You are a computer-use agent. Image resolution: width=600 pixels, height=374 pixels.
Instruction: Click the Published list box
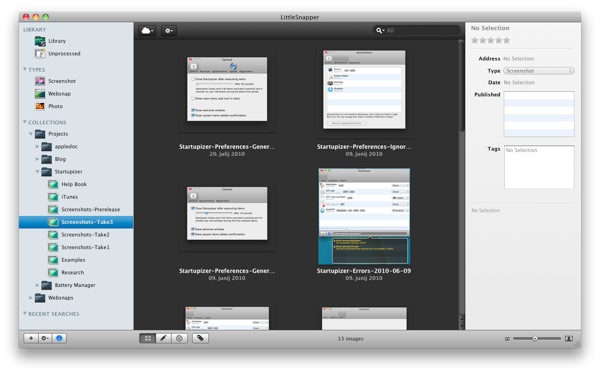coord(539,114)
